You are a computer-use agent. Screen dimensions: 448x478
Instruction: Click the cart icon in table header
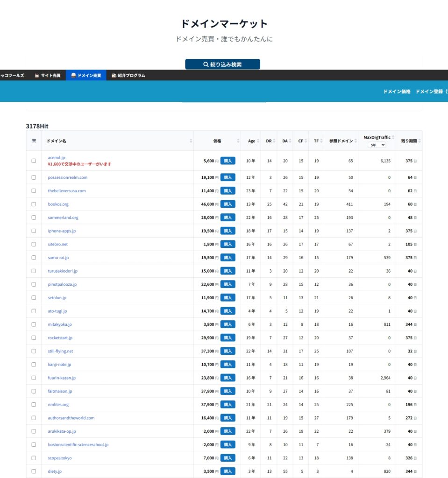pyautogui.click(x=34, y=141)
